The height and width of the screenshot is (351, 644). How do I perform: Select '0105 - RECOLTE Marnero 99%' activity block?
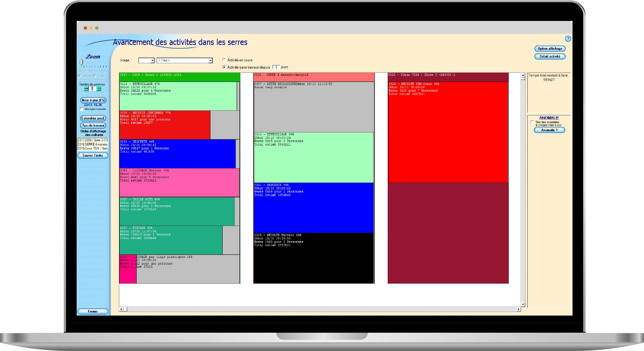(314, 258)
